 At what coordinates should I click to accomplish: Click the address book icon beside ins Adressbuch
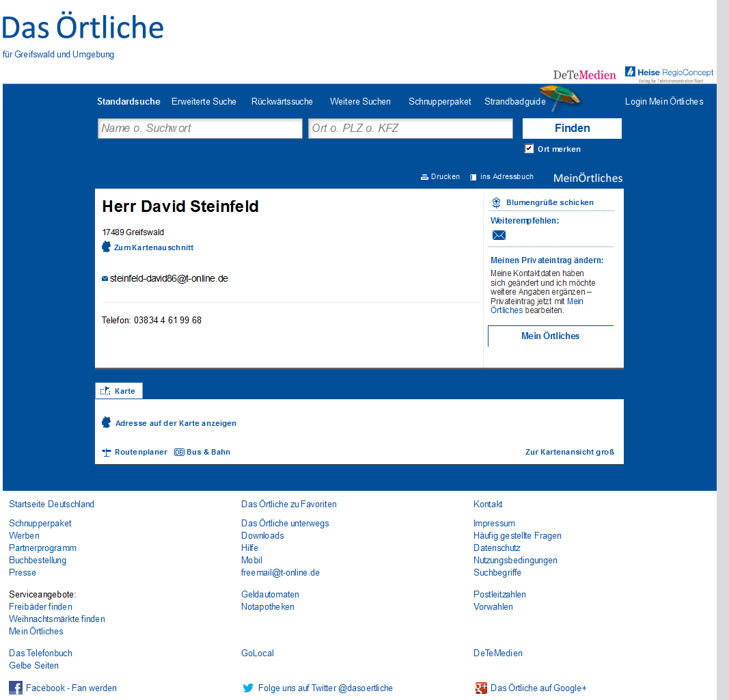click(473, 177)
